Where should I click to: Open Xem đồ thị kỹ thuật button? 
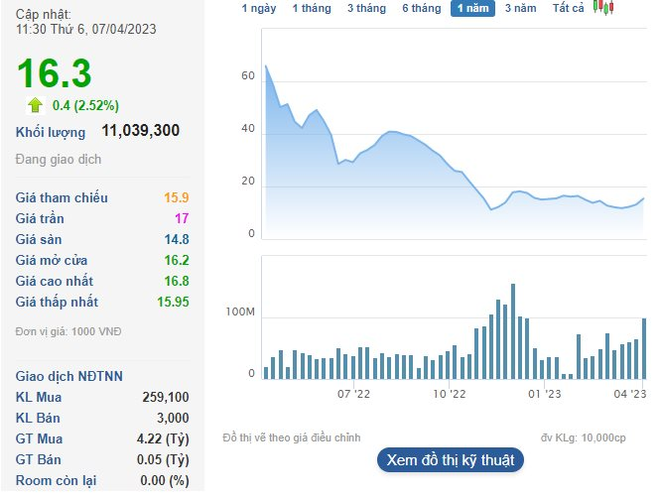450,460
